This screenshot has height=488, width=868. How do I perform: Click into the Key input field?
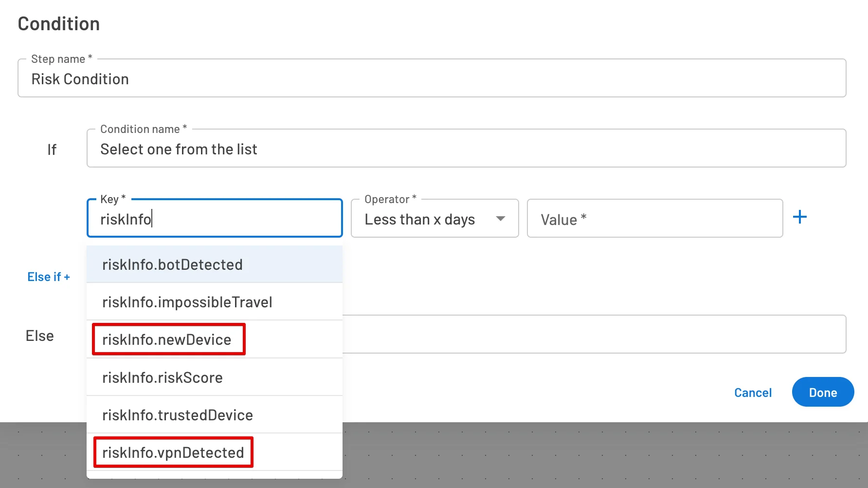pyautogui.click(x=215, y=218)
